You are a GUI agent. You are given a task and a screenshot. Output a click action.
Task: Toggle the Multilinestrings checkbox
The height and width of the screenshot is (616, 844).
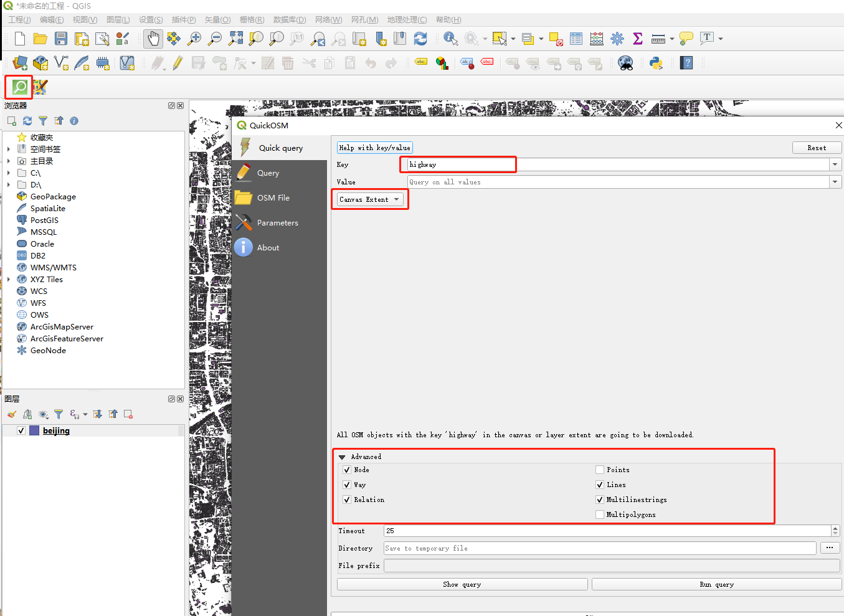click(x=600, y=500)
